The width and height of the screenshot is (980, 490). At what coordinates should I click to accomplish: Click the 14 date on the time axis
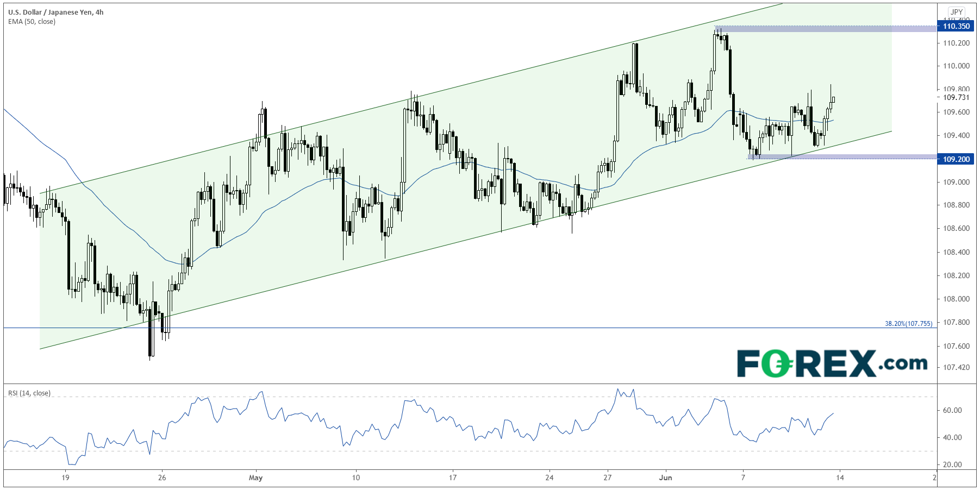tap(840, 478)
